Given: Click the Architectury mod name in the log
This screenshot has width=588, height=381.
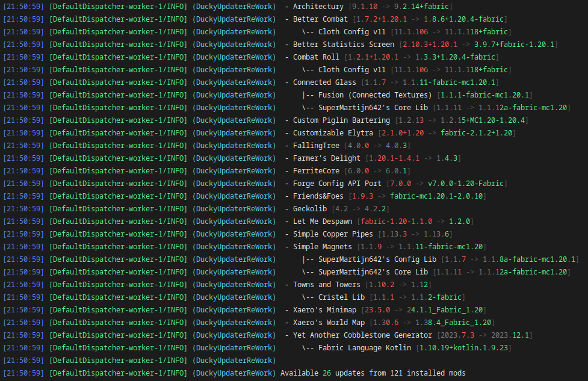Looking at the screenshot, I should pyautogui.click(x=319, y=6).
